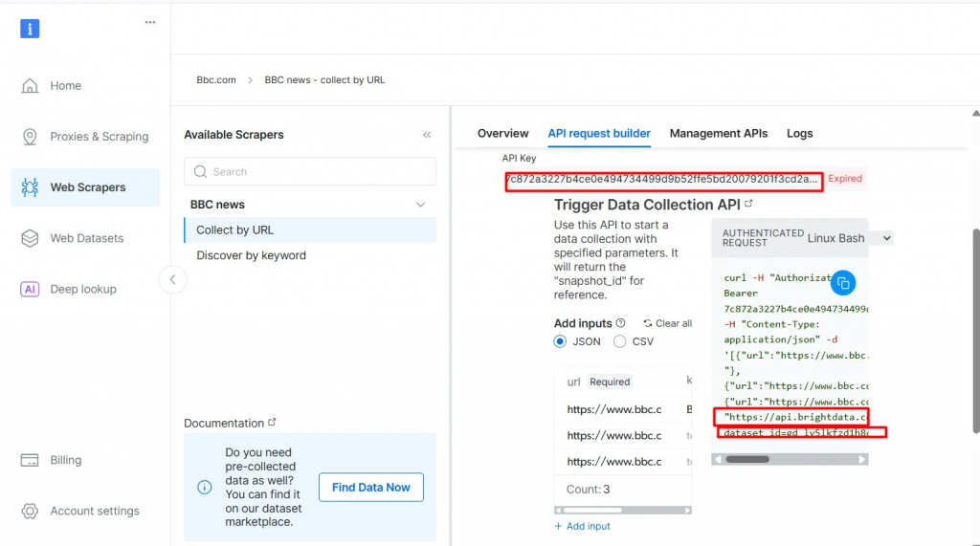Screen dimensions: 980x546
Task: Switch to the Logs tab
Action: (x=799, y=134)
